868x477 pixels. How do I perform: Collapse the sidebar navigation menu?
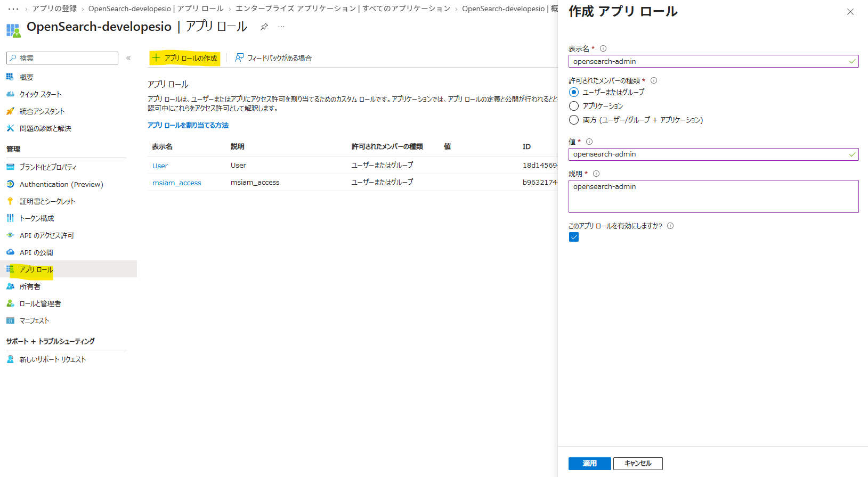[128, 58]
